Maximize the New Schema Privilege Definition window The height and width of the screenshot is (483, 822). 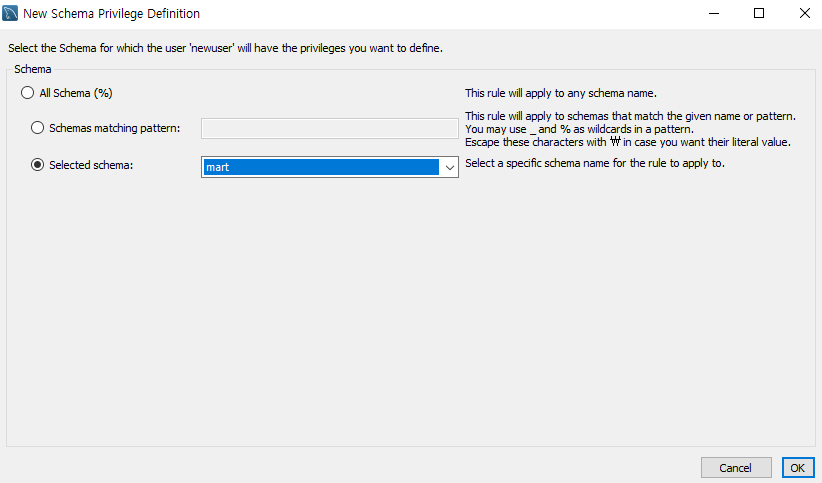point(759,13)
